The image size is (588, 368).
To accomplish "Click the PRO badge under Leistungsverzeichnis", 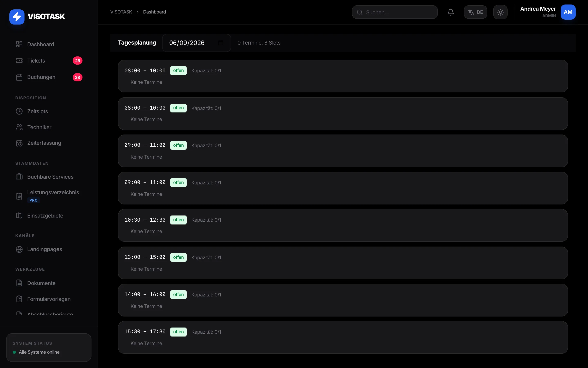I will tap(33, 200).
